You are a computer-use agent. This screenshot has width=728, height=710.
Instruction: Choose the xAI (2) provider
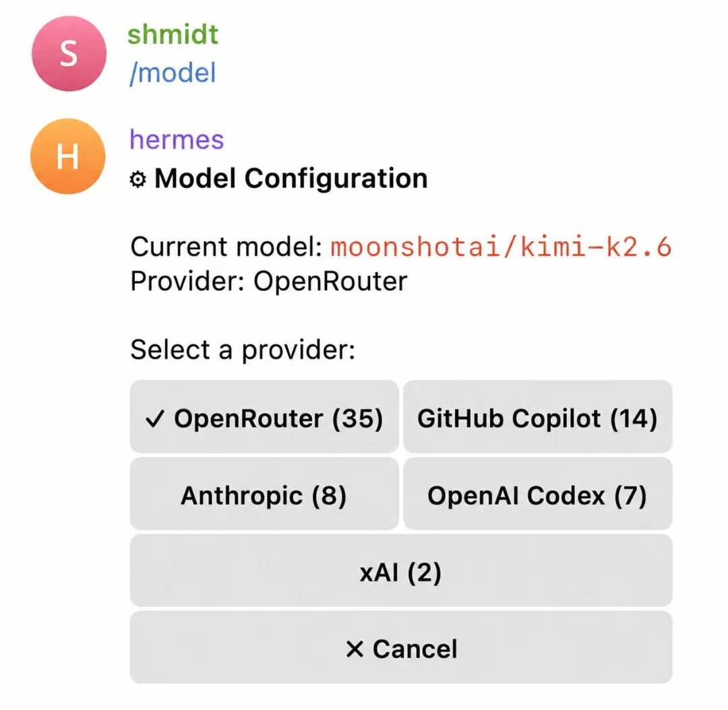[x=401, y=571]
